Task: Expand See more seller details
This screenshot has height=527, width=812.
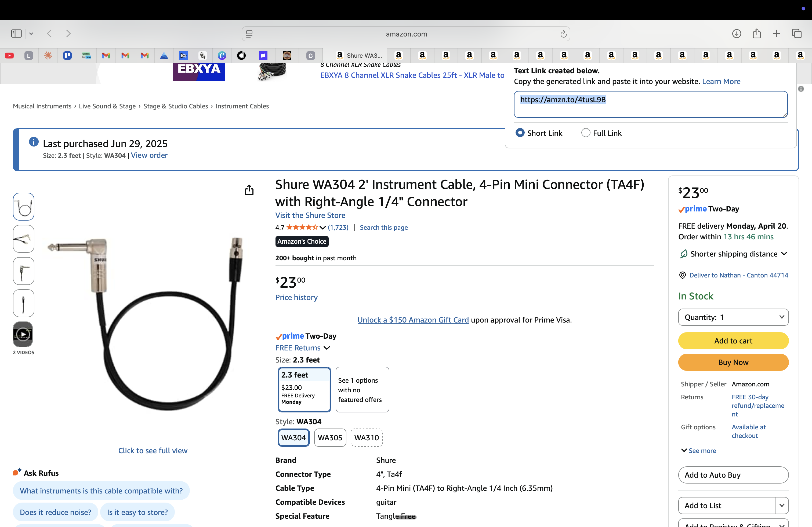Action: pos(698,451)
